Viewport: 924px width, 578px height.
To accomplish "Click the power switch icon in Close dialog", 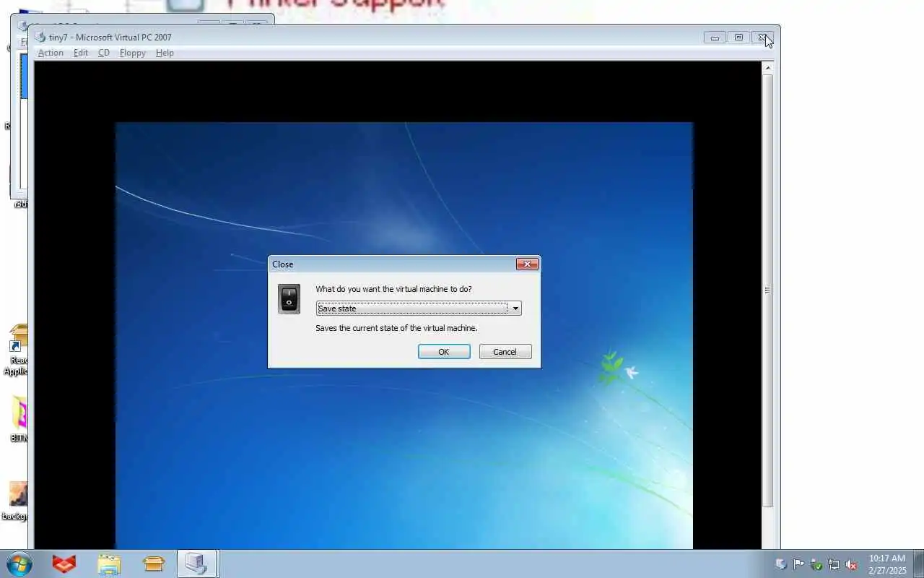I will (289, 298).
